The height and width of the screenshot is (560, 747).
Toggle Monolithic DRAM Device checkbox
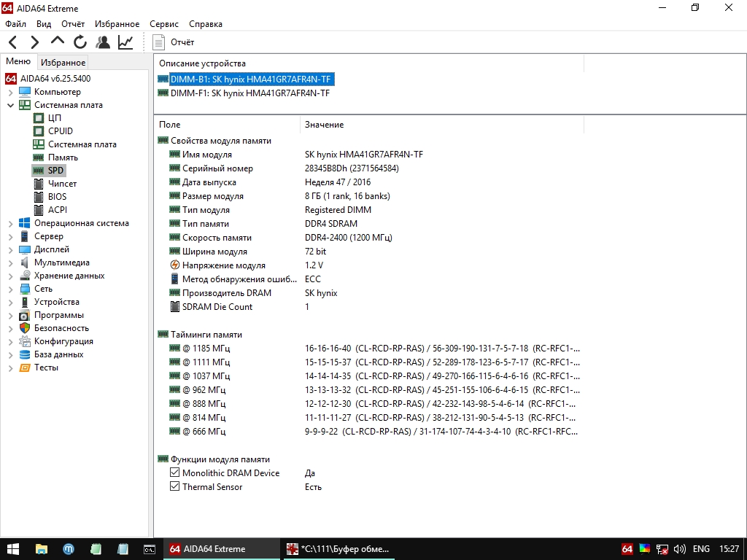175,472
